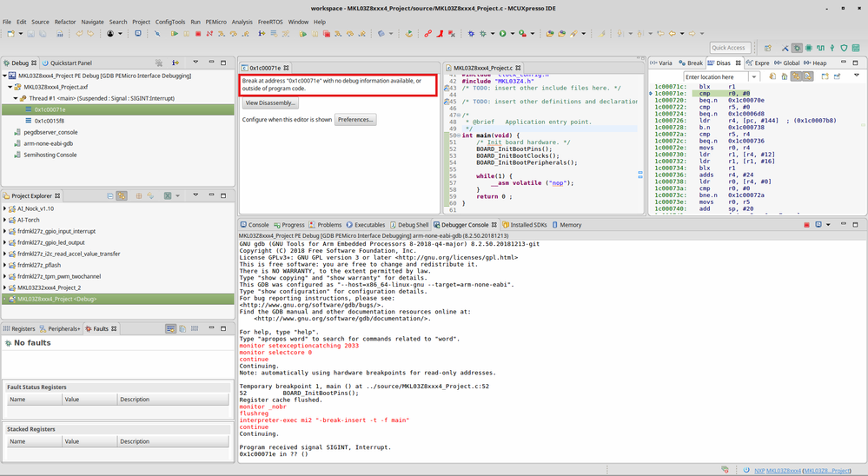868x476 pixels.
Task: Select the 0x1c0015f8 stack frame
Action: pyautogui.click(x=50, y=121)
